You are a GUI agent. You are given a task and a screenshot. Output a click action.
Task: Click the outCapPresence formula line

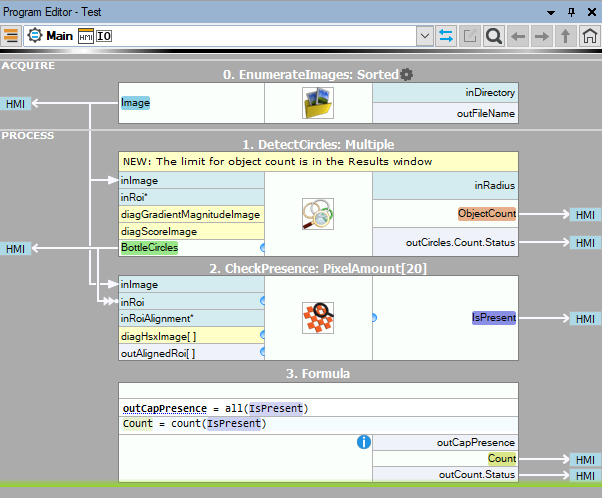click(x=214, y=408)
